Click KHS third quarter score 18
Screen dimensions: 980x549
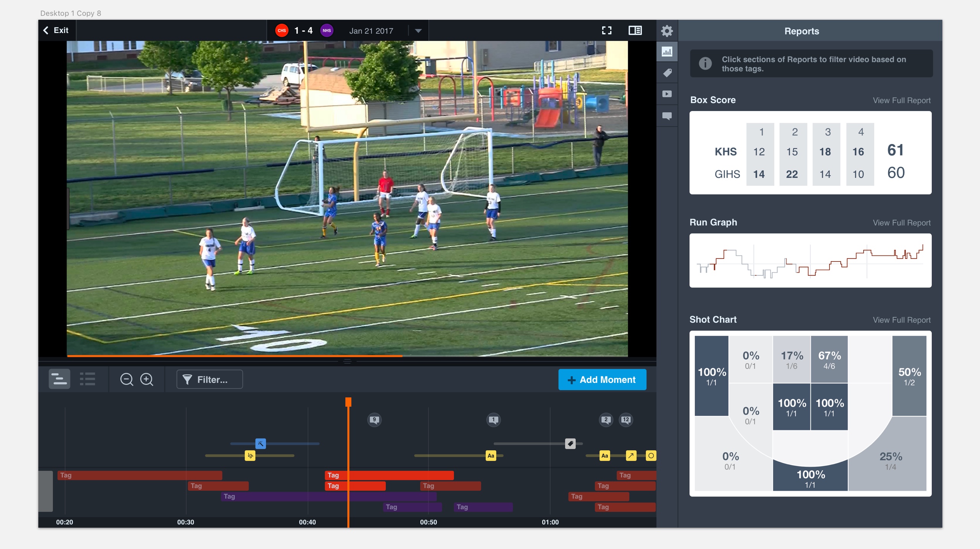point(825,152)
